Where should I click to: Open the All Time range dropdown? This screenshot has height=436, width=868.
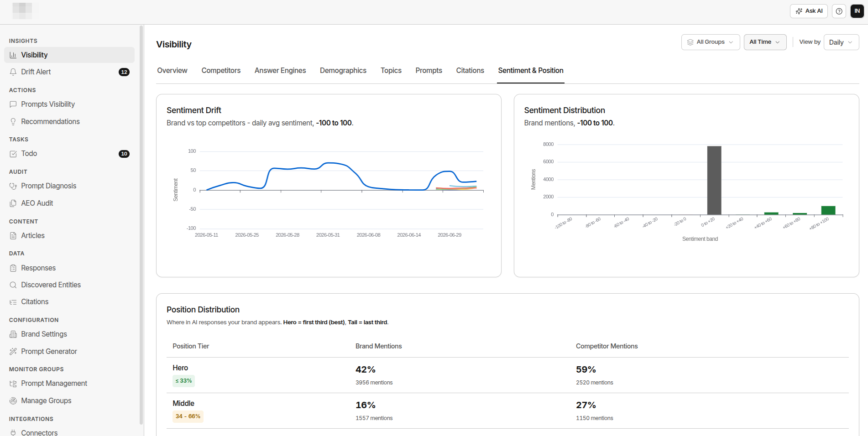765,42
